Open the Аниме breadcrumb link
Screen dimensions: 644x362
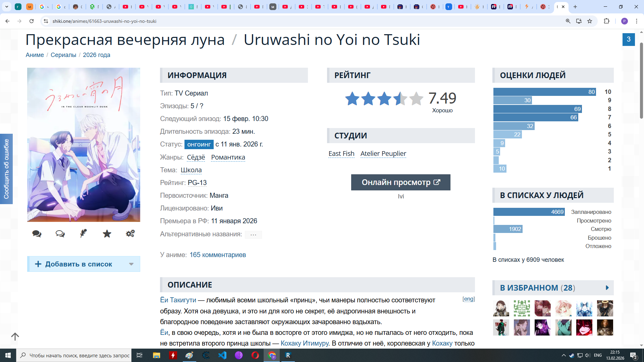click(35, 55)
